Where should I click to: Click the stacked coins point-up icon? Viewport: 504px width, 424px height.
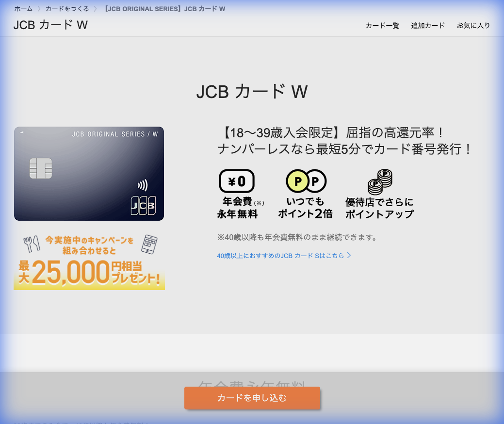pos(379,181)
